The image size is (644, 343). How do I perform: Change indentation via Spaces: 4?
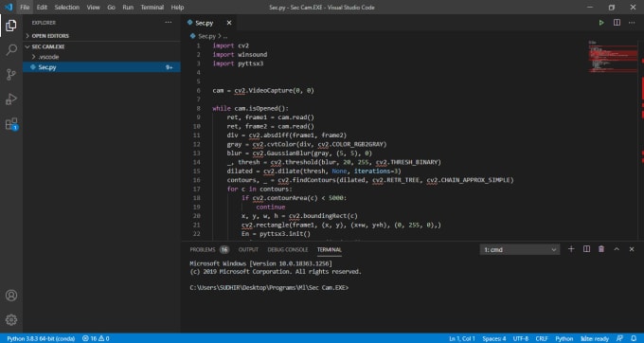pyautogui.click(x=494, y=338)
